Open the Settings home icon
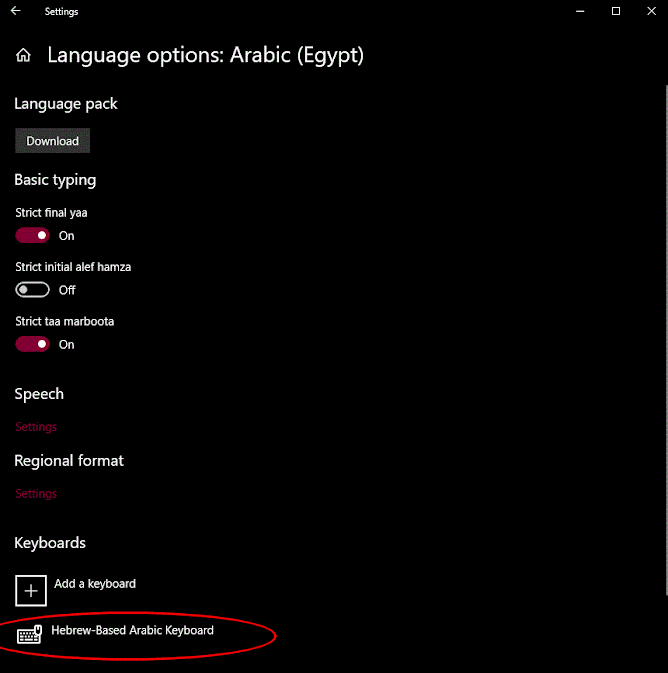Screen dimensions: 668x673 (23, 55)
